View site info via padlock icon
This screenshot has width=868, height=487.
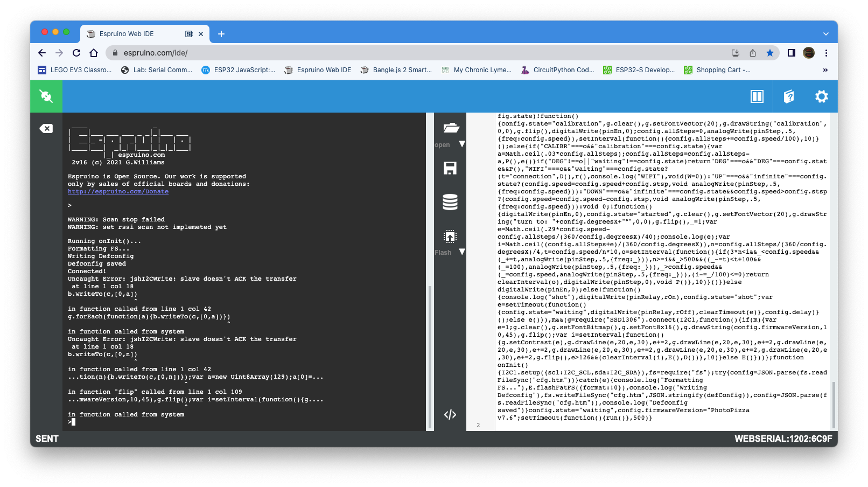coord(115,53)
